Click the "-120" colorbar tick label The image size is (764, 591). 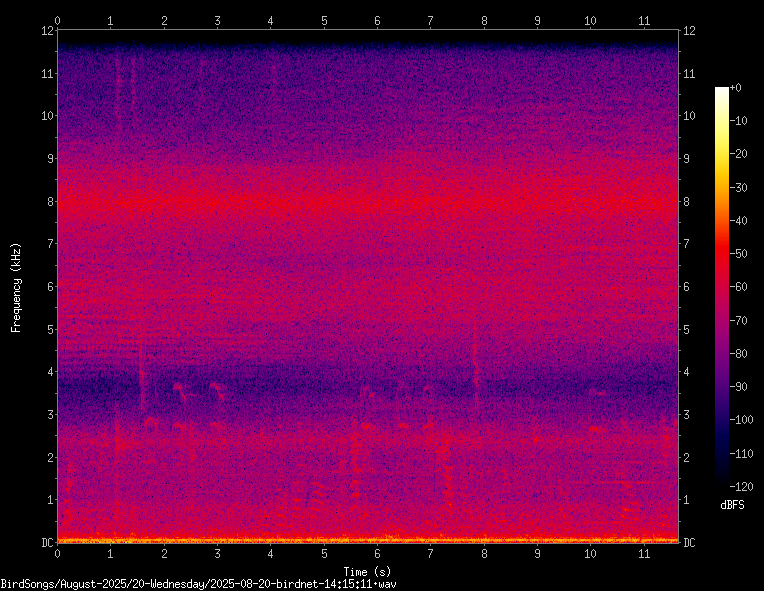(x=742, y=487)
